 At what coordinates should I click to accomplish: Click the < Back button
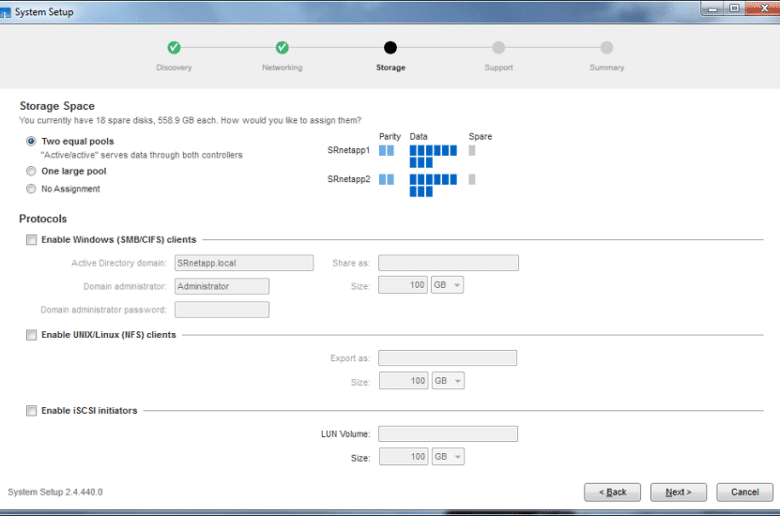pyautogui.click(x=612, y=492)
